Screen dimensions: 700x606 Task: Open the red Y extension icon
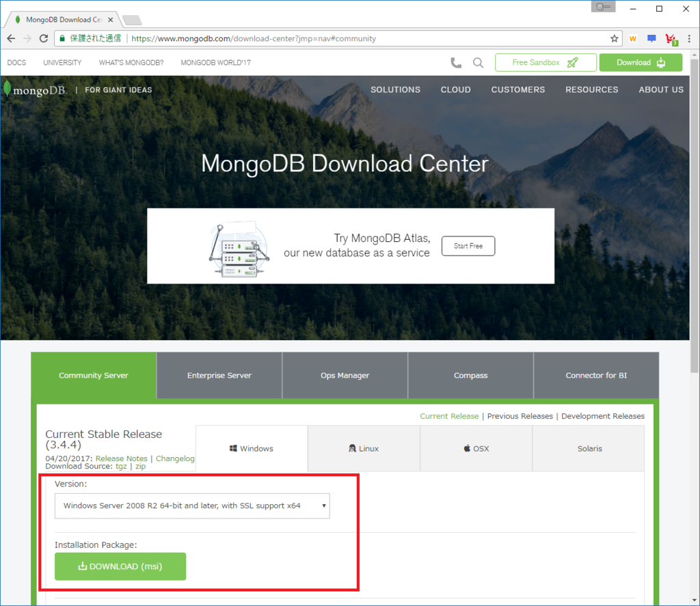click(671, 39)
